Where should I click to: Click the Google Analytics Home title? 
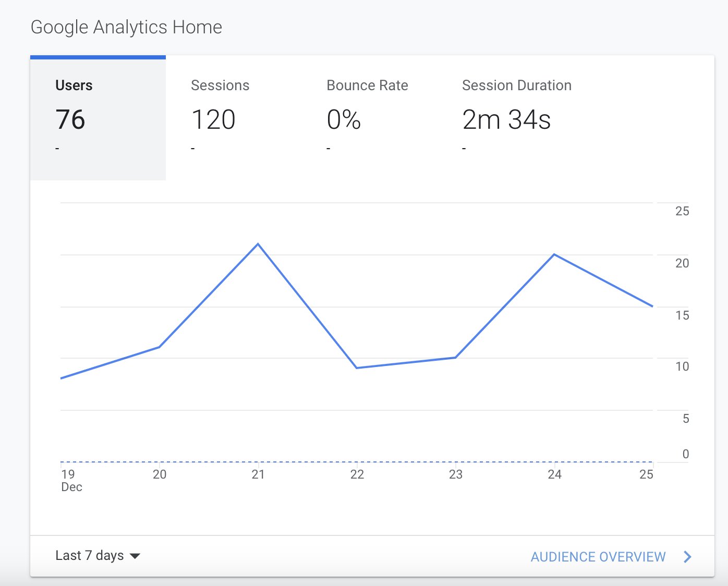click(127, 26)
